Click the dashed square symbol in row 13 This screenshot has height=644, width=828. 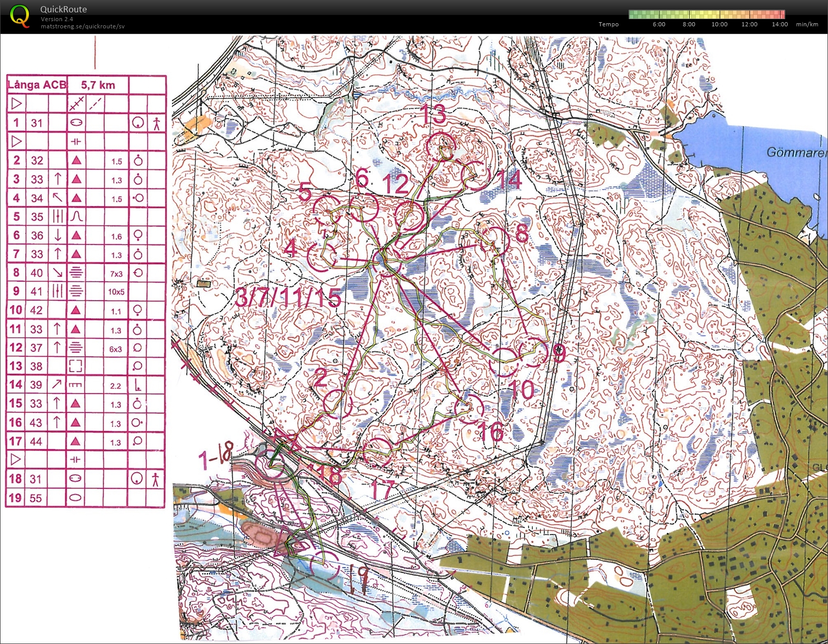click(x=76, y=366)
